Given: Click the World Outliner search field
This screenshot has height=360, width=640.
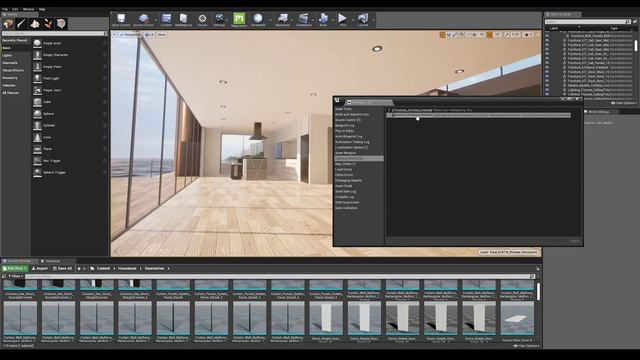Looking at the screenshot, I should coord(587,22).
